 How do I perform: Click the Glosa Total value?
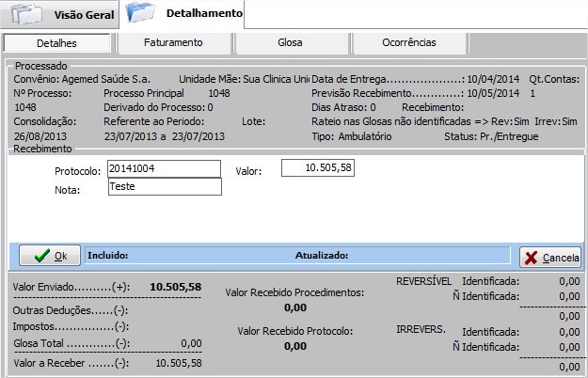tap(190, 343)
